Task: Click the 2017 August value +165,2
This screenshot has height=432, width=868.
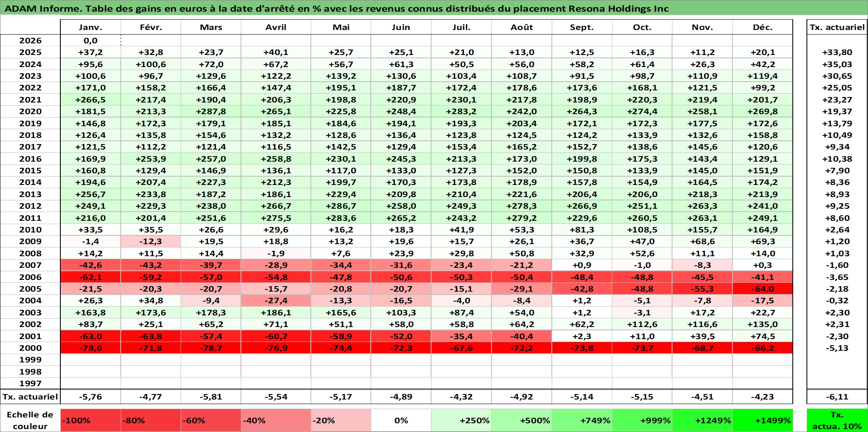Action: (522, 147)
